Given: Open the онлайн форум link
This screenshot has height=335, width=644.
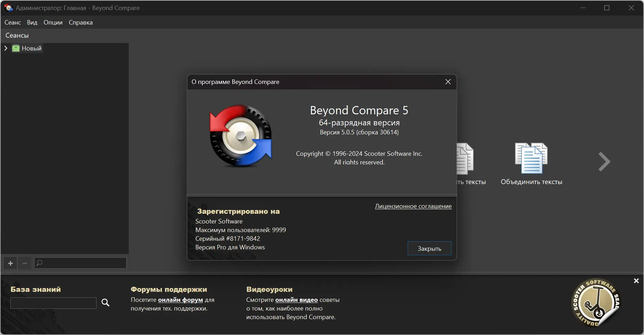Looking at the screenshot, I should 180,300.
